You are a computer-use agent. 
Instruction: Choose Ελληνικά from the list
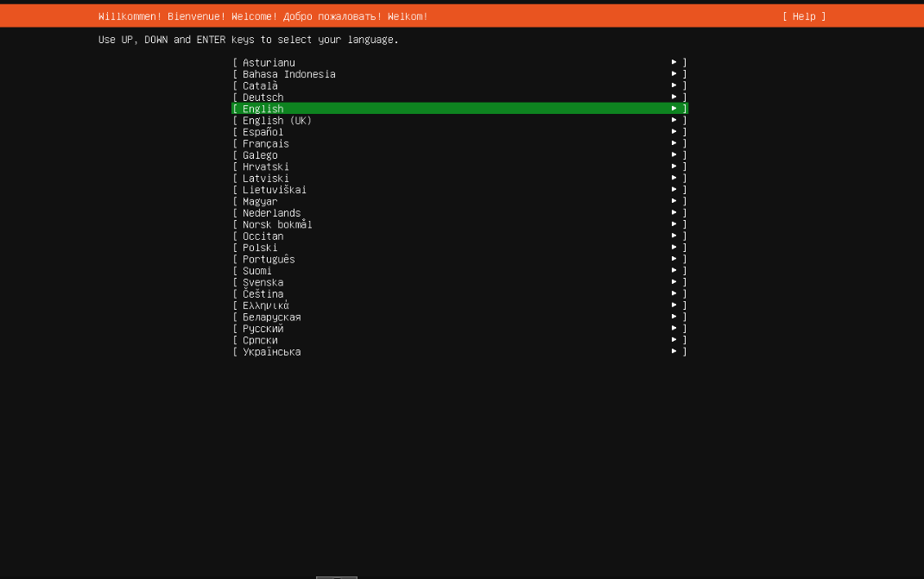pos(263,305)
